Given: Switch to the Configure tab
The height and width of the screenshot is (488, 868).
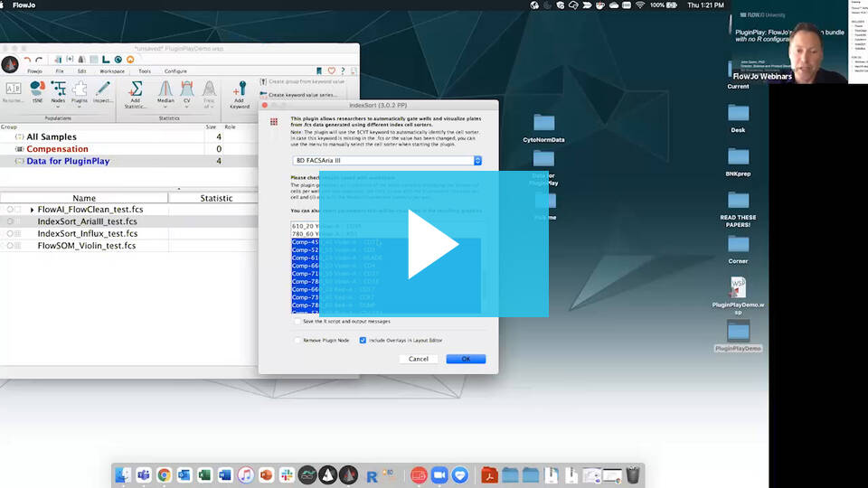Looking at the screenshot, I should click(x=175, y=71).
